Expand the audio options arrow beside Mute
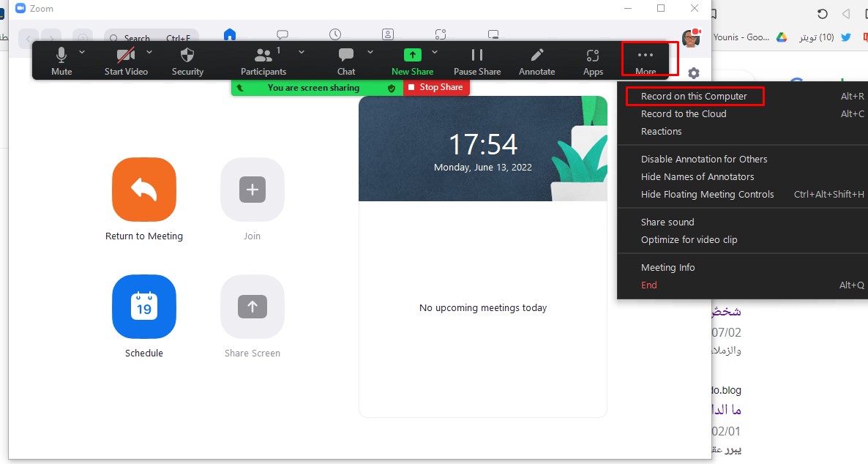 click(82, 52)
